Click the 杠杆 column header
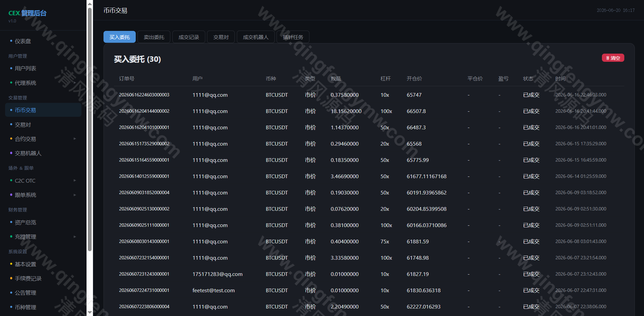This screenshot has height=316, width=644. [x=385, y=78]
